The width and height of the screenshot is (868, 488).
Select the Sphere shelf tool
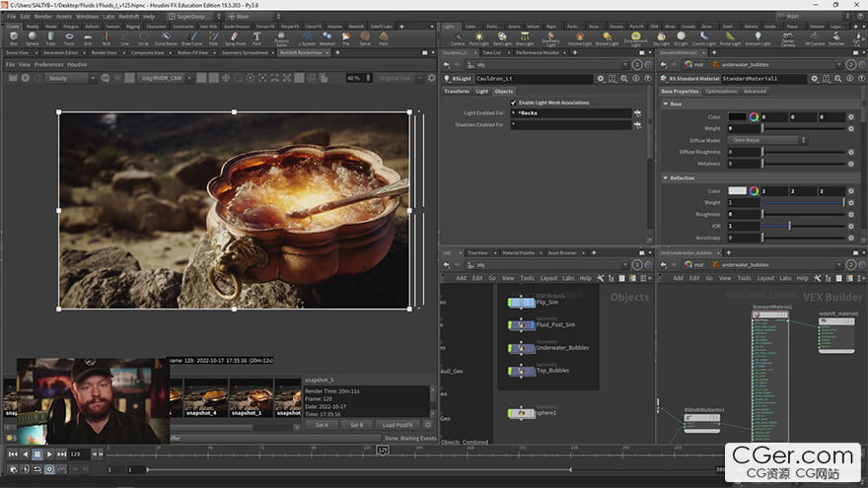33,38
